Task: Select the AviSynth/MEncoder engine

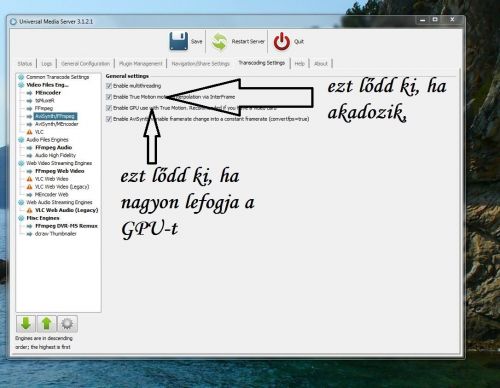Action: point(57,124)
